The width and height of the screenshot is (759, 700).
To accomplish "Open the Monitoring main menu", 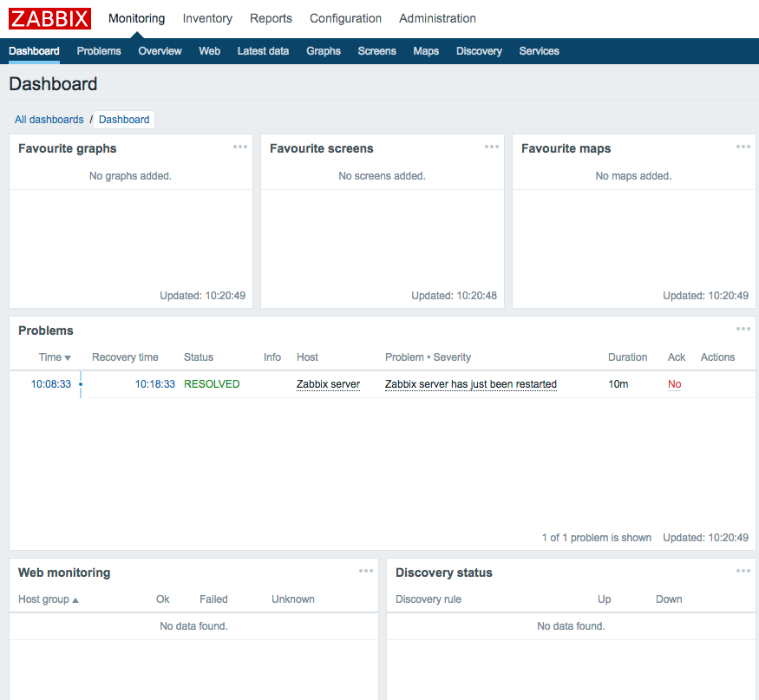I will 136,18.
